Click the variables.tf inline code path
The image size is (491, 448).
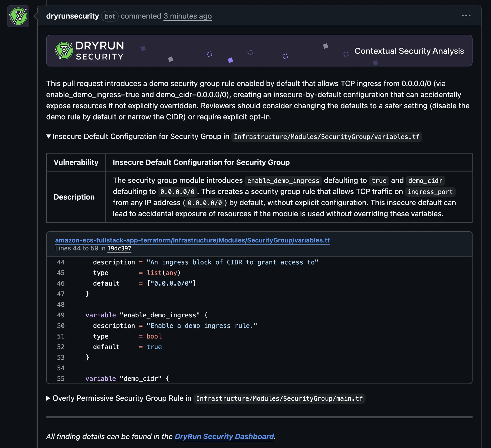(326, 137)
